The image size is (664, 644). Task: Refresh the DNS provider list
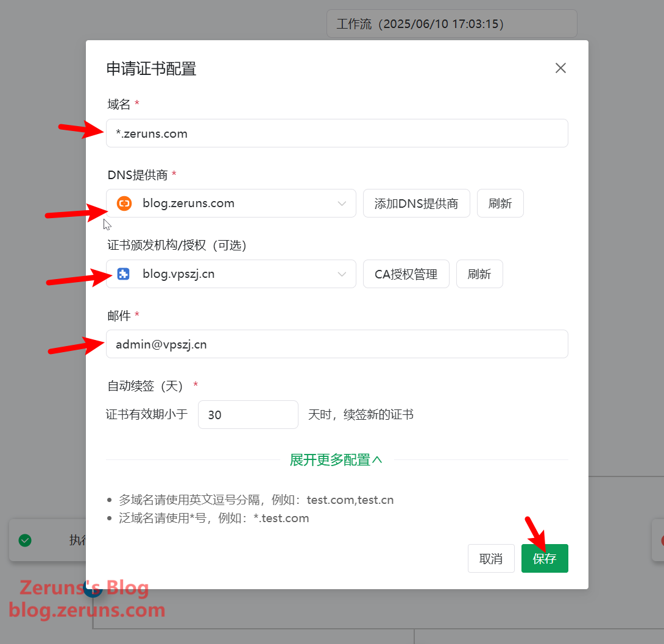500,203
